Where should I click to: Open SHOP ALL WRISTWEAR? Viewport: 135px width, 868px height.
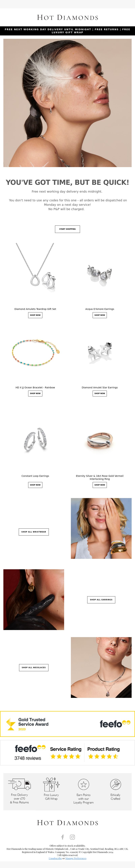coord(34,532)
